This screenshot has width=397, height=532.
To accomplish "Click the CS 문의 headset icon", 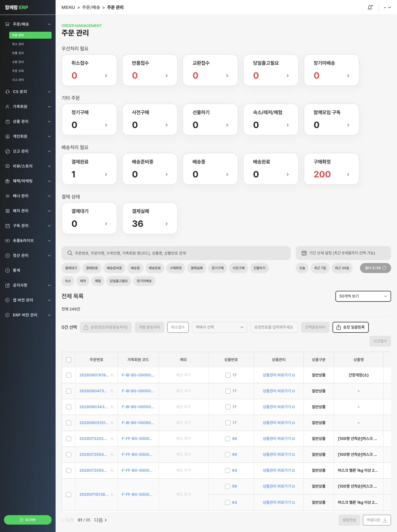I will tap(7, 92).
